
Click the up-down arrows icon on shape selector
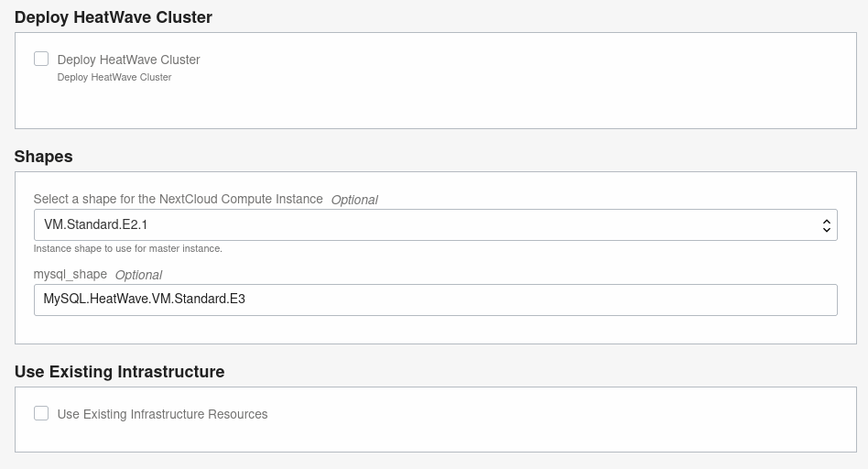(x=827, y=224)
